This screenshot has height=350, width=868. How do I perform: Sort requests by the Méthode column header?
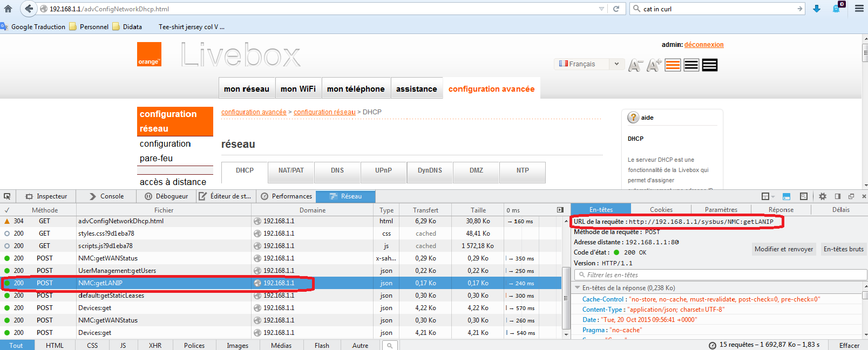[44, 210]
